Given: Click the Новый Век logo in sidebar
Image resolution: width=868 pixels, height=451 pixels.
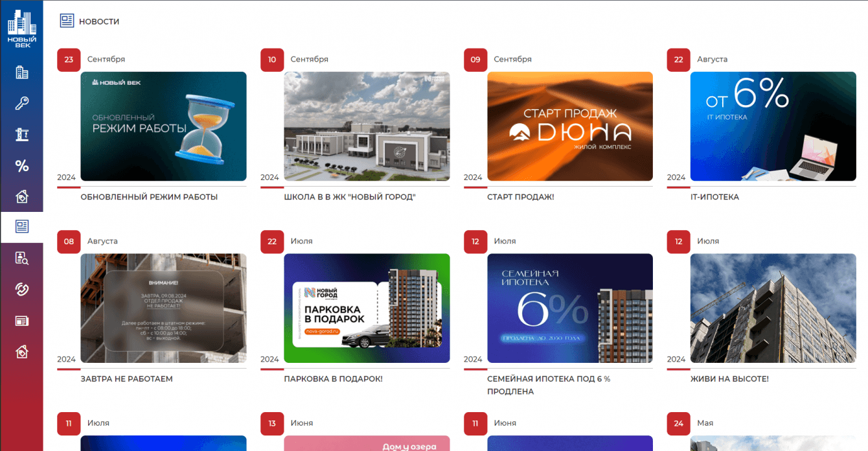Looking at the screenshot, I should (21, 29).
